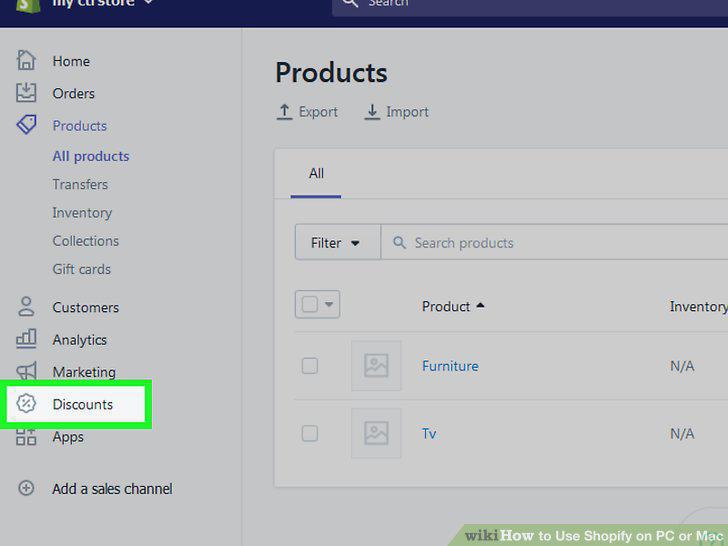Click the magnifier icon in top search bar
Screen dimensions: 728x546
351,3
